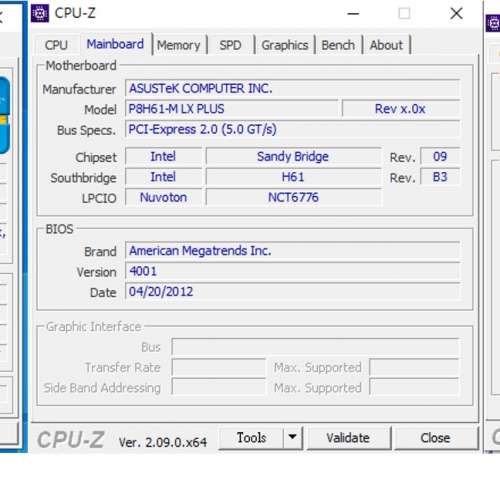
Task: Click the BIOS date 04/20/2012 field
Action: pos(293,292)
